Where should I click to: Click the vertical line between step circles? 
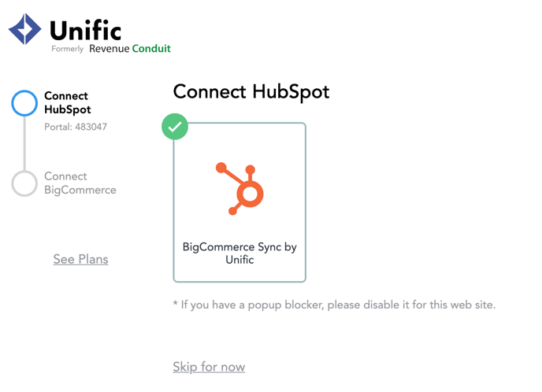[x=24, y=143]
